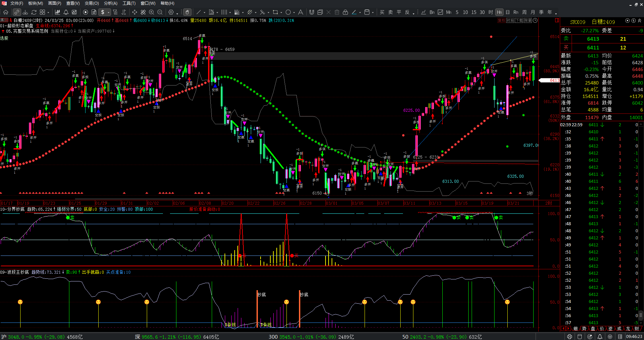Click the 势 tab at panel bottom

pyautogui.click(x=584, y=329)
